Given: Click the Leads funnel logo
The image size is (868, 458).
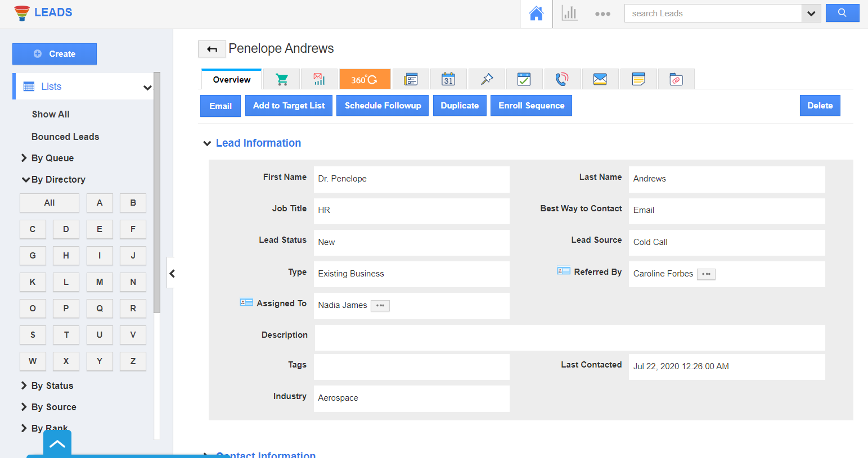Looking at the screenshot, I should click(22, 13).
